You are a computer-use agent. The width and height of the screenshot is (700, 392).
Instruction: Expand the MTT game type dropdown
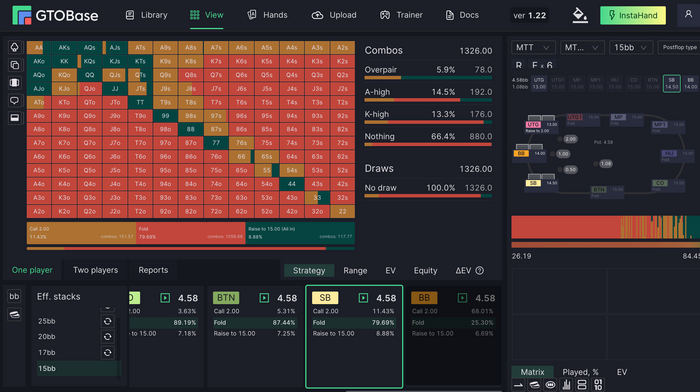pyautogui.click(x=533, y=47)
